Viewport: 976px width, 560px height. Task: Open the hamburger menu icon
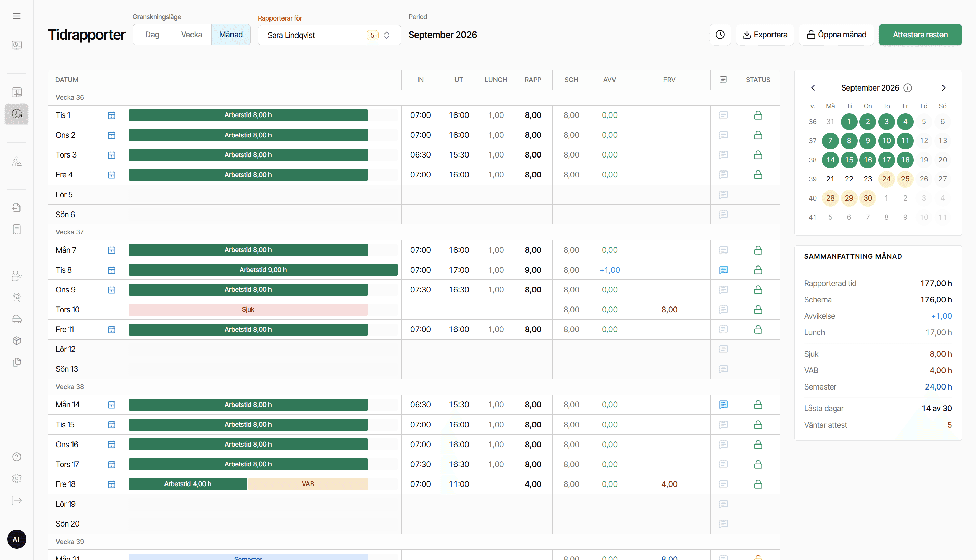coord(16,16)
